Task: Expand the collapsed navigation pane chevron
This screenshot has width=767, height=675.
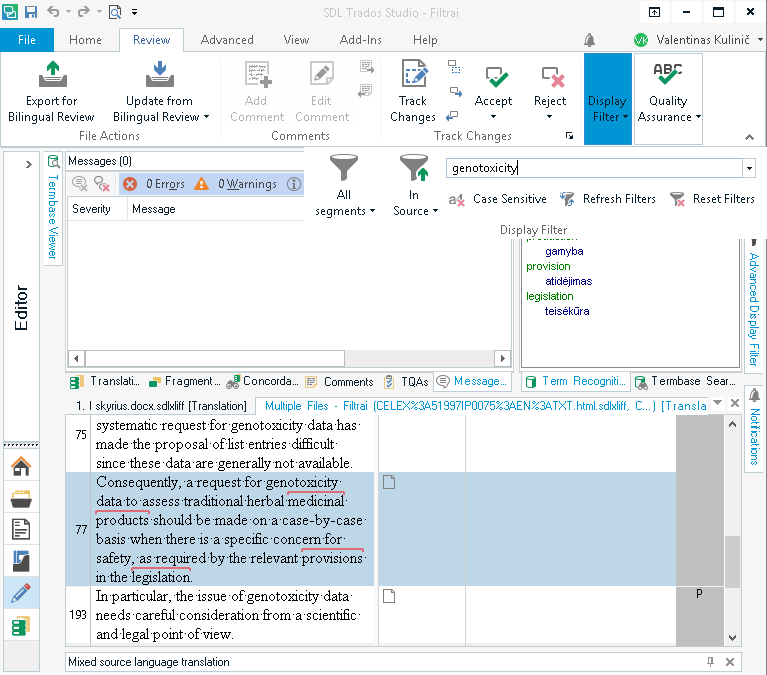Action: pyautogui.click(x=28, y=164)
